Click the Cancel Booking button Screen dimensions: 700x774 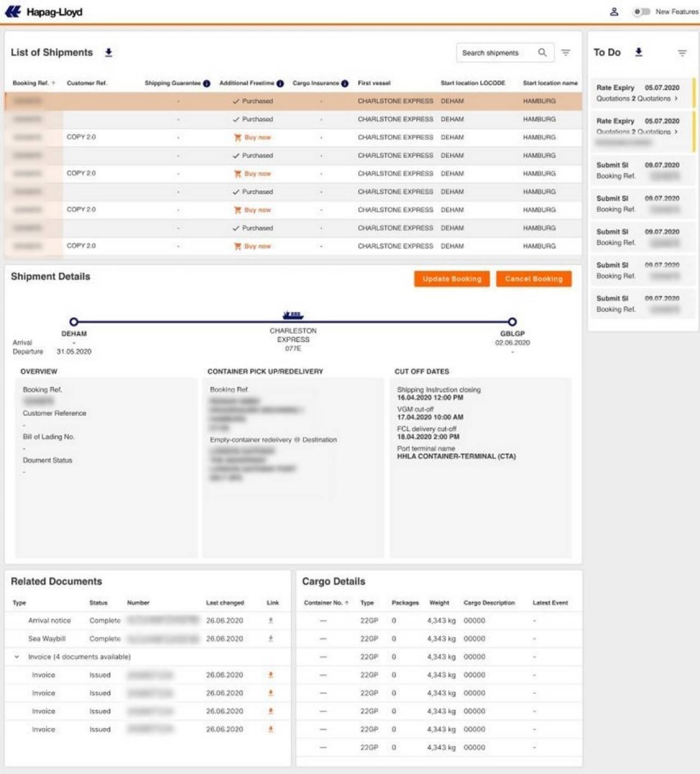pyautogui.click(x=533, y=279)
